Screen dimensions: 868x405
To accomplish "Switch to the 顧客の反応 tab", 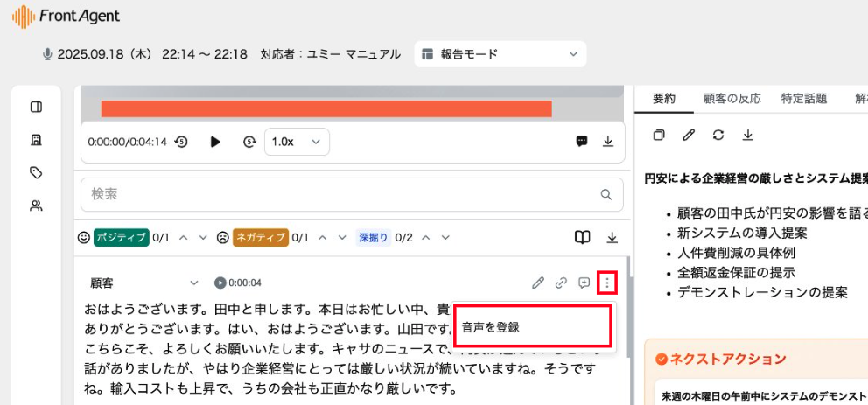I will 732,99.
